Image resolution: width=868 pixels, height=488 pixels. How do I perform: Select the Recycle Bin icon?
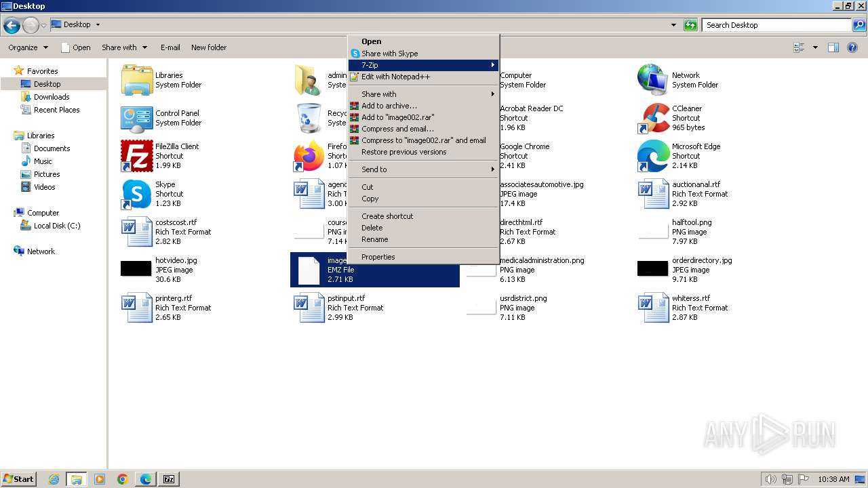pyautogui.click(x=309, y=118)
